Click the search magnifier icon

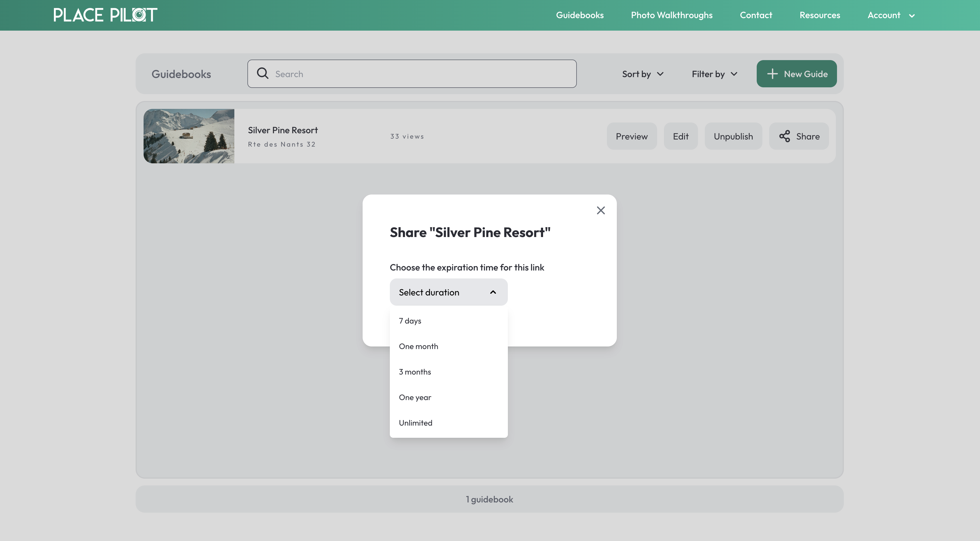[x=262, y=73]
